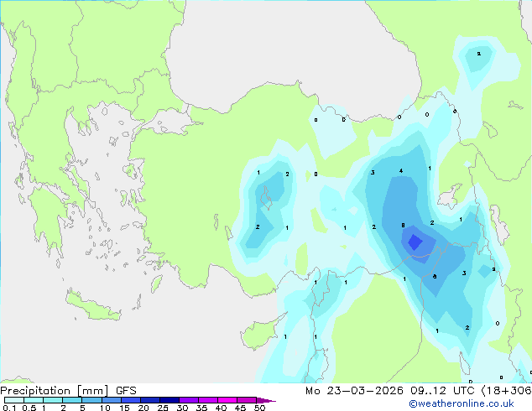The image size is (532, 411).
Task: Click the "GFS" model label
Action: tap(126, 391)
